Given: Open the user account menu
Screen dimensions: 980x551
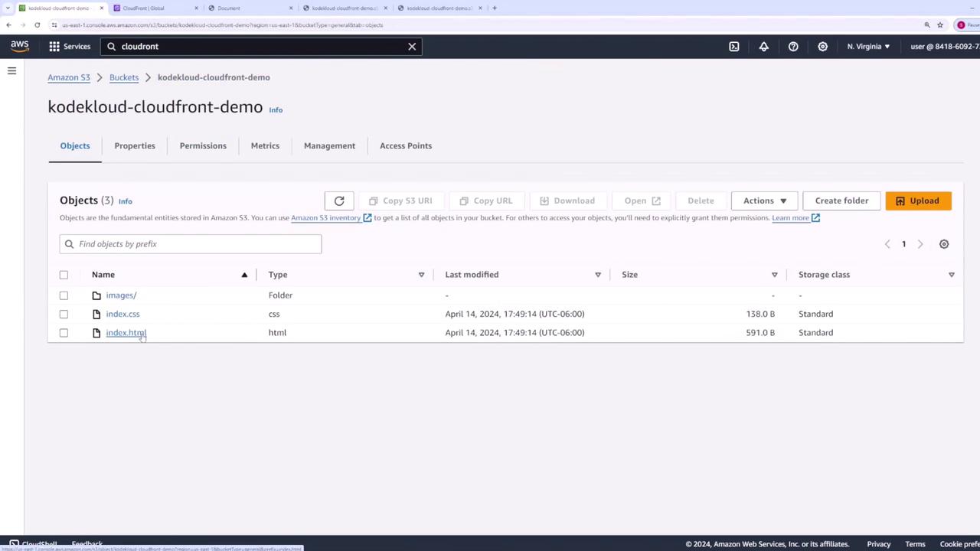Looking at the screenshot, I should tap(945, 47).
